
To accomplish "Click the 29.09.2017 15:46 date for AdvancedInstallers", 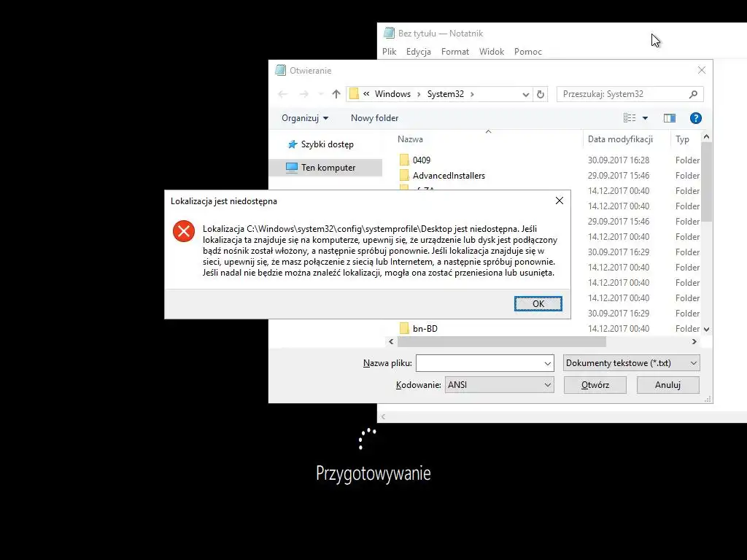I will click(619, 175).
